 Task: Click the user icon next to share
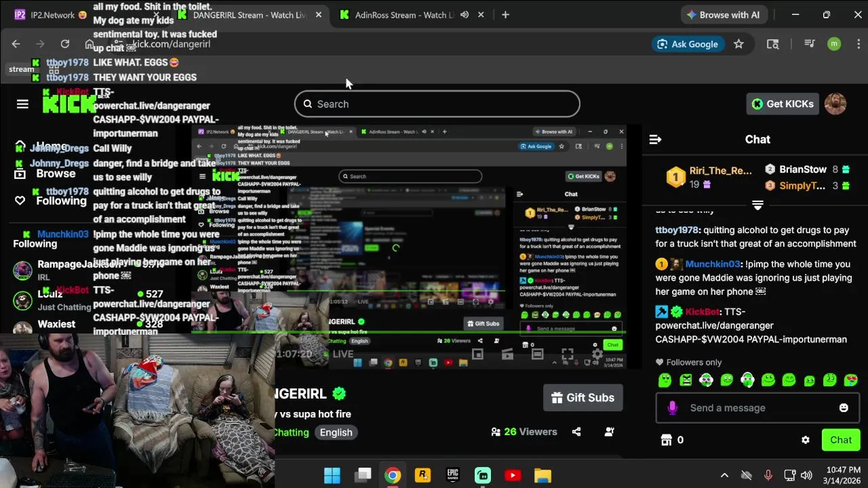609,432
